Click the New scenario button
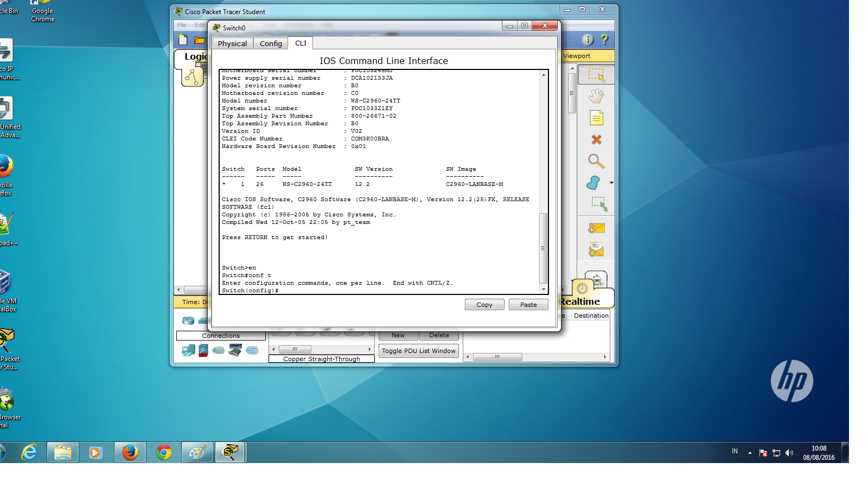The width and height of the screenshot is (868, 488). click(398, 336)
